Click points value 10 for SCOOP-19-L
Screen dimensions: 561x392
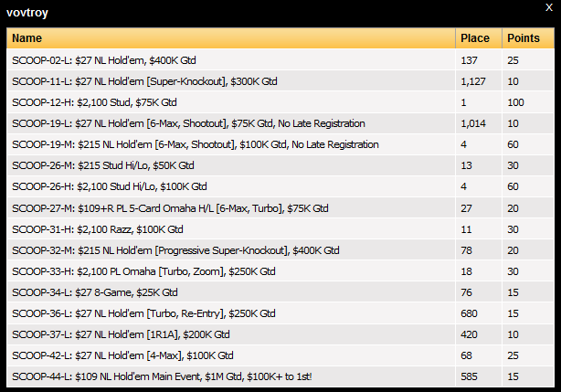click(513, 123)
